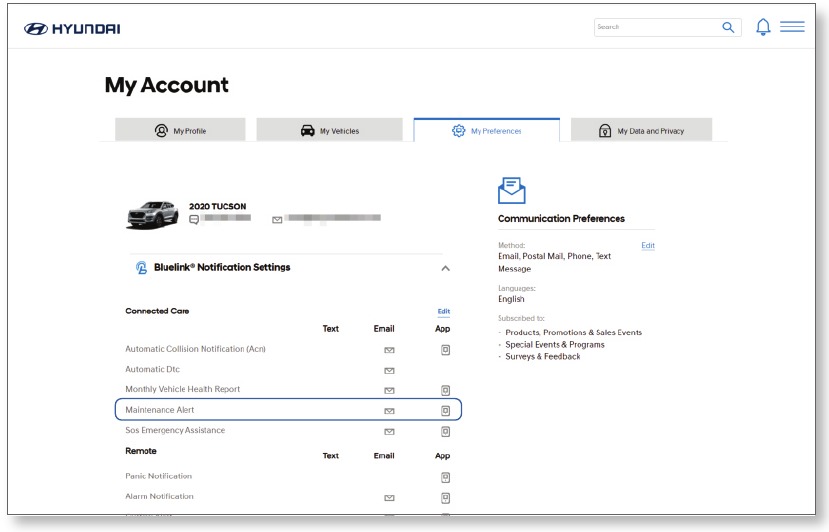
Task: Click the App icon for Maintenance Alert
Action: click(446, 410)
